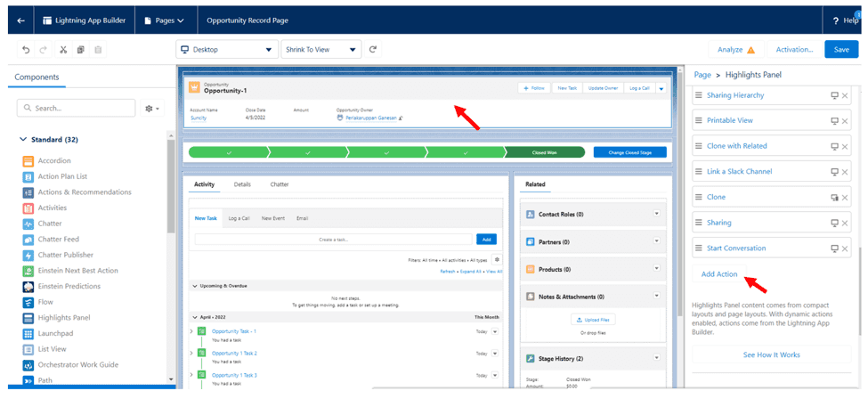Select the Actions & Recommendations component icon
Viewport: 868px width, 399px height.
(x=28, y=192)
